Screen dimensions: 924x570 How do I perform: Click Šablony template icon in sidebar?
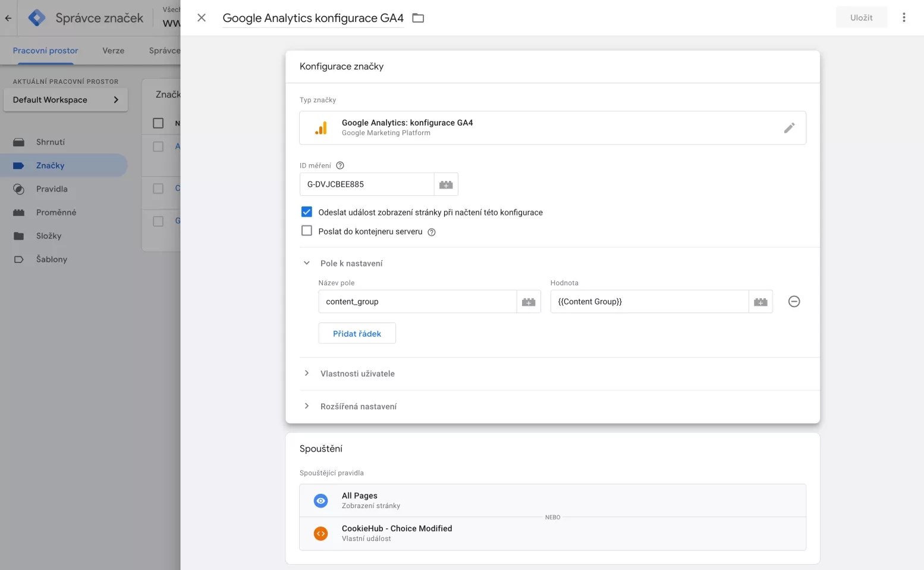[19, 259]
